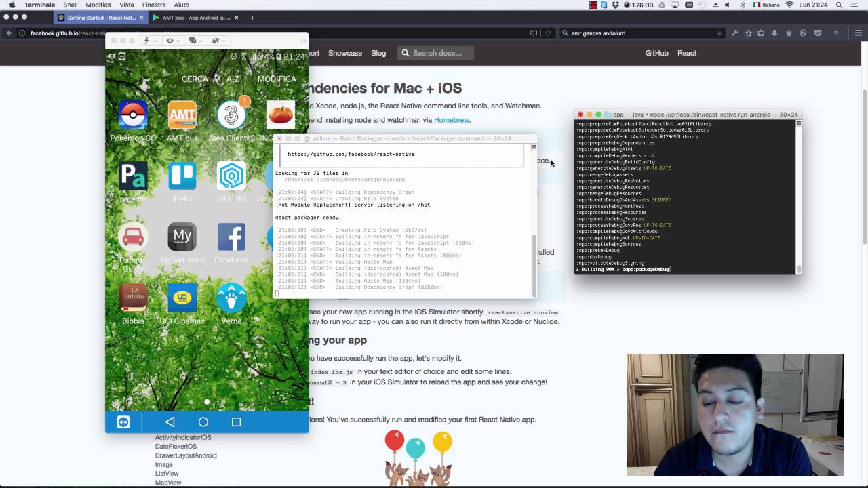Expand the mirror toolbar overflow chevron
The image size is (868, 488).
302,41
